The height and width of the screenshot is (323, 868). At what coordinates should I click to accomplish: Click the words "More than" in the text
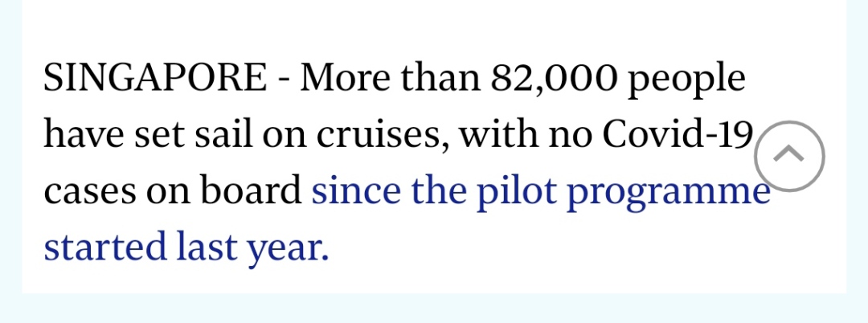coord(390,79)
